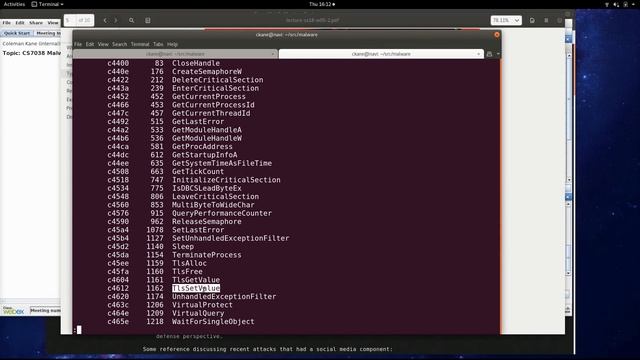The height and width of the screenshot is (360, 640).
Task: Close the terminal window with orange button
Action: pos(497,35)
